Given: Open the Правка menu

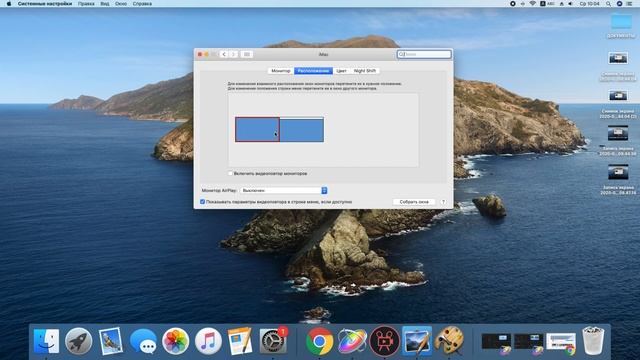Looking at the screenshot, I should 86,4.
